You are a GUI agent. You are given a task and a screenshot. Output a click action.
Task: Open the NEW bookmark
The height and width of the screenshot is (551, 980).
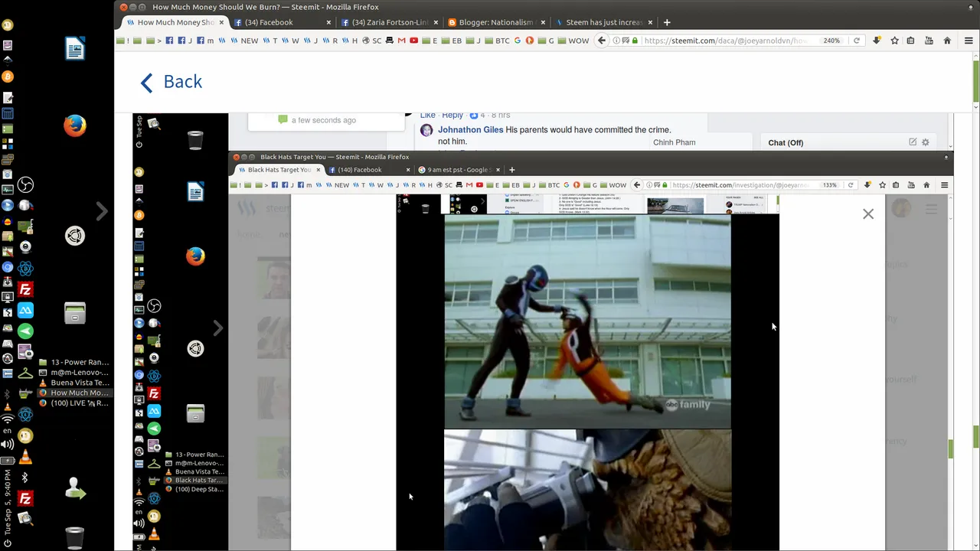pos(244,41)
